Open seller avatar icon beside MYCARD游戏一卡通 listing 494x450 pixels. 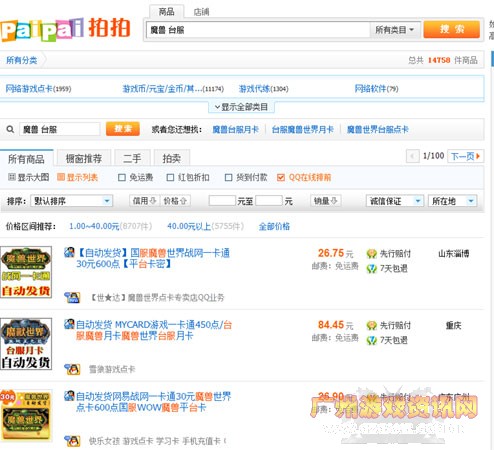[x=69, y=324]
